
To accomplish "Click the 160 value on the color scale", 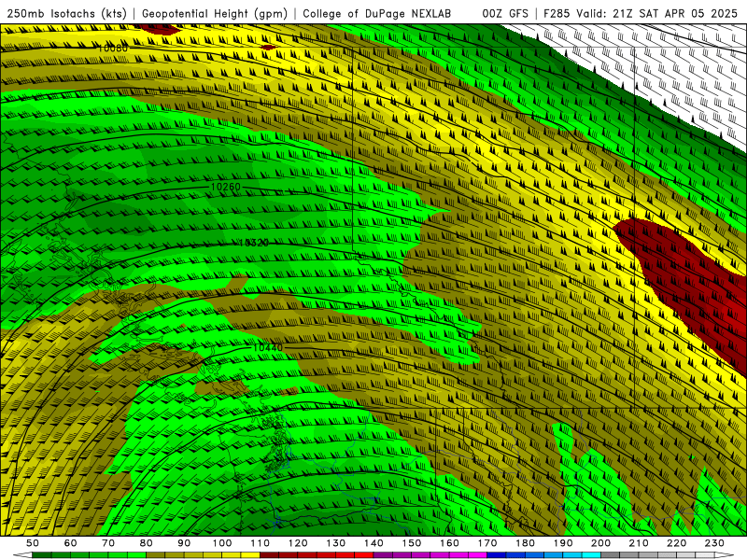I will coord(449,543).
